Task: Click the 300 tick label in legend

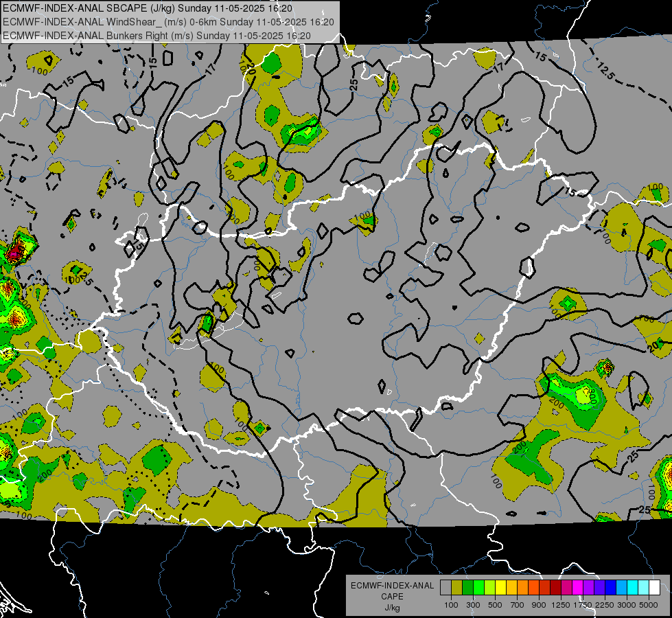Action: click(473, 605)
